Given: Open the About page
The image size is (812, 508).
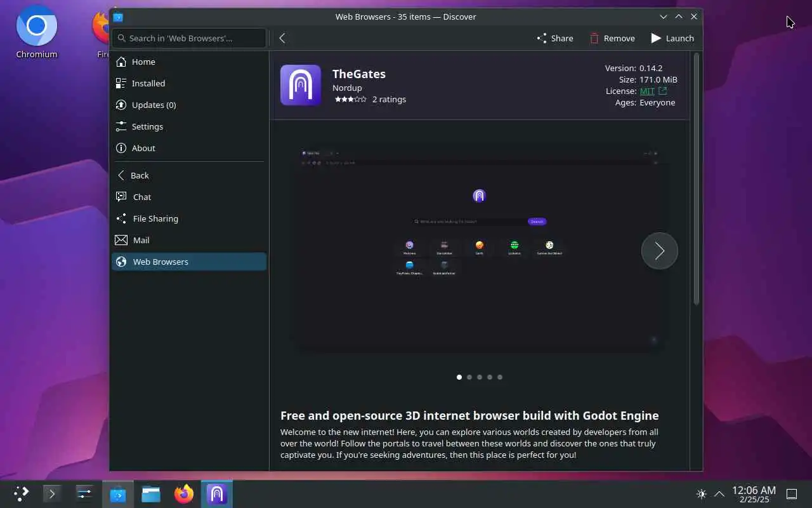Looking at the screenshot, I should [189, 148].
